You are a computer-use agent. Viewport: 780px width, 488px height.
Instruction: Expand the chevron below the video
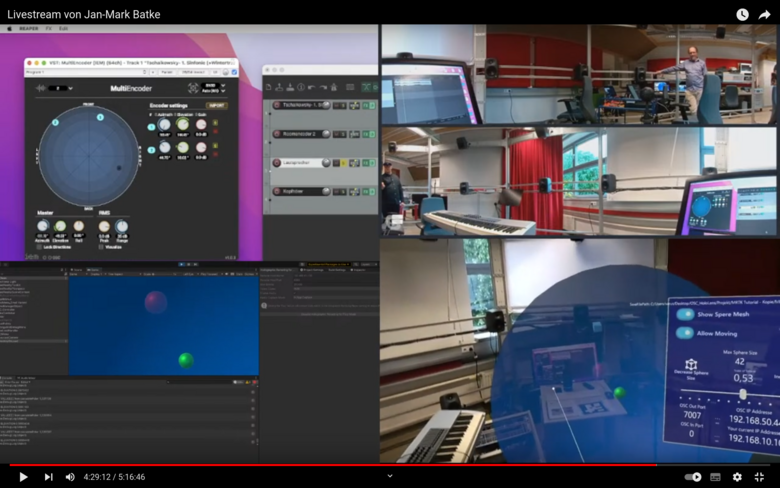(x=390, y=476)
